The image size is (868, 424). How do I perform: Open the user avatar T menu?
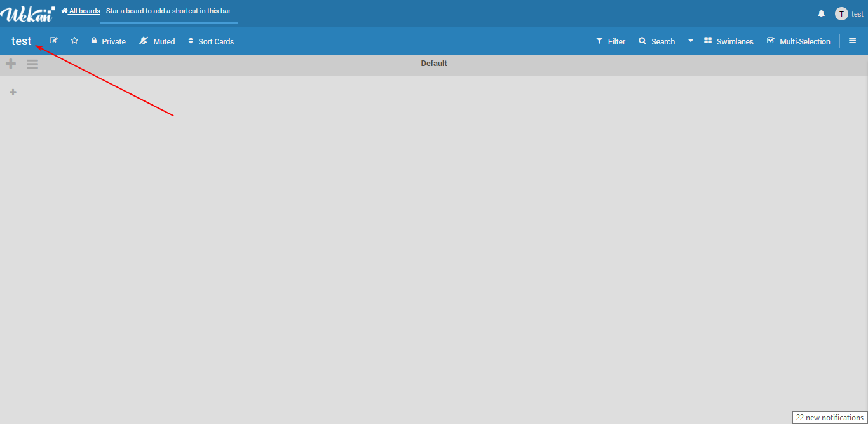(x=841, y=13)
